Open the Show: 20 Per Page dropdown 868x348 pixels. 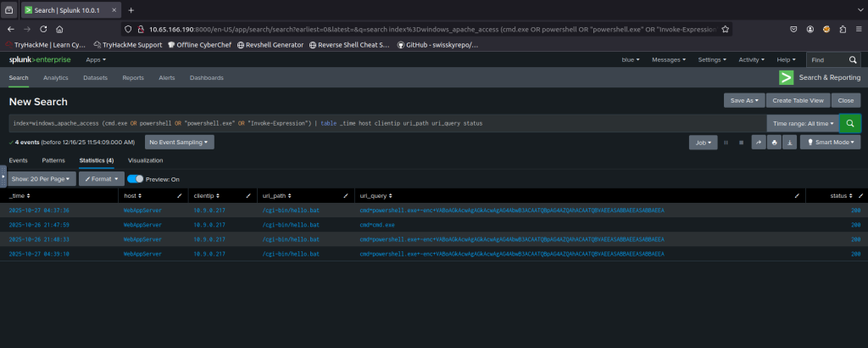(42, 179)
